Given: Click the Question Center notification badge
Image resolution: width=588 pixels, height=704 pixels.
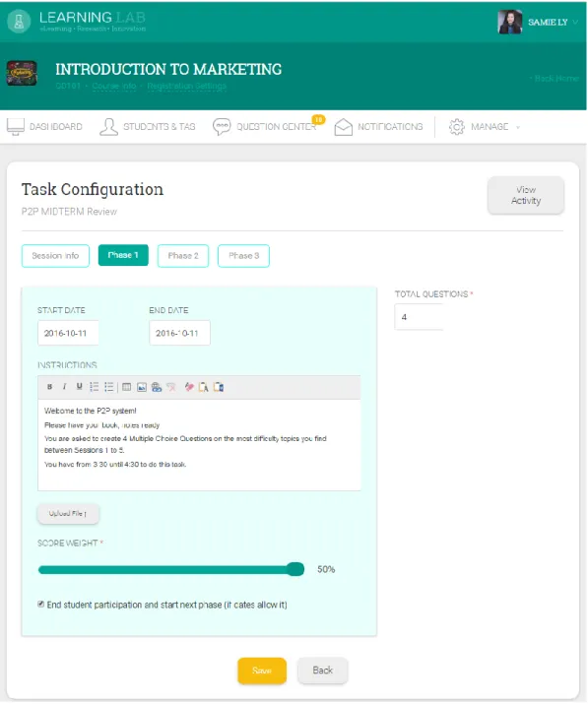Looking at the screenshot, I should 318,119.
